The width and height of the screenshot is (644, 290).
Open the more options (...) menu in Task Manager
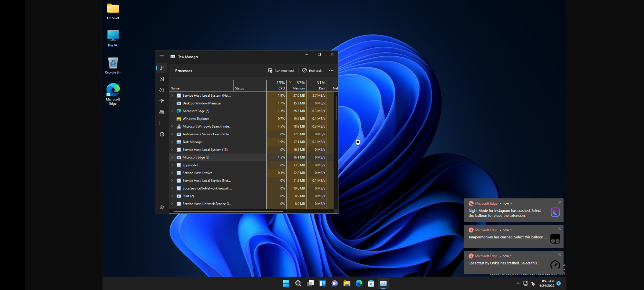pos(331,70)
